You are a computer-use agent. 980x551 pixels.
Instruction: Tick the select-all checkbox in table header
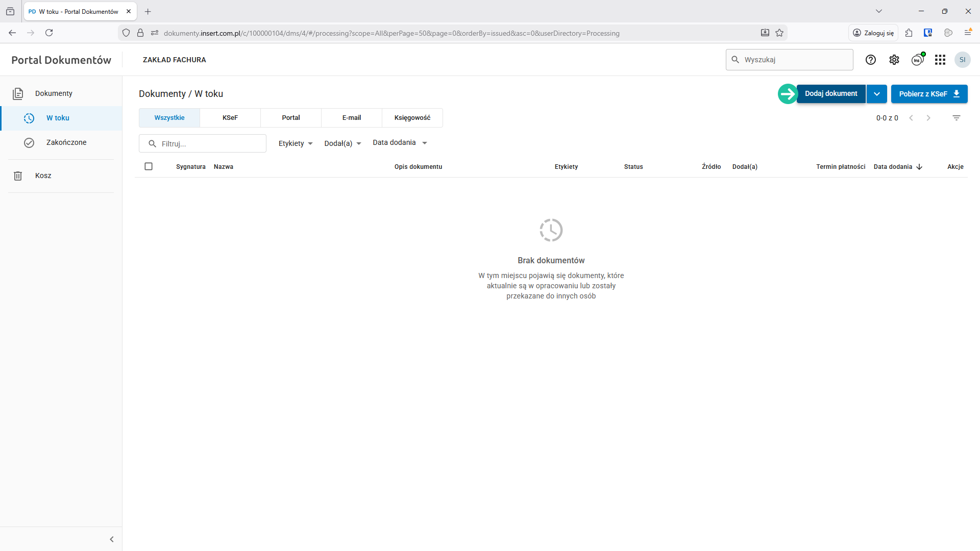(149, 166)
